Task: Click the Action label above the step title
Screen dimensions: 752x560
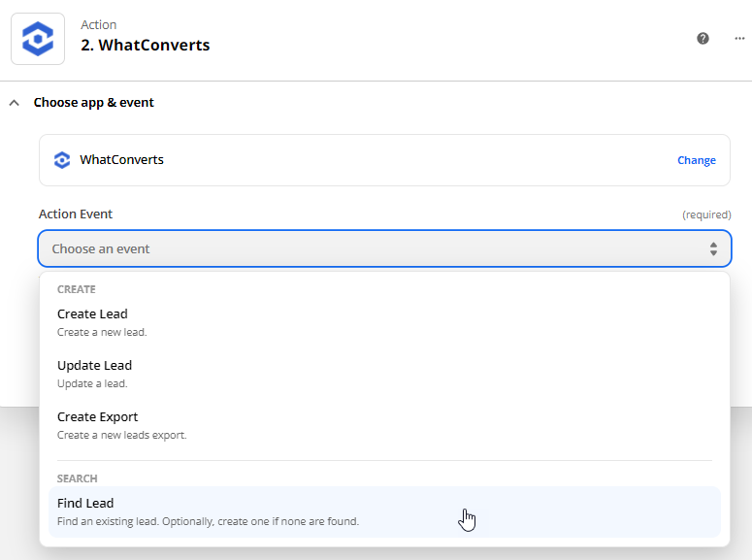Action: (x=98, y=25)
